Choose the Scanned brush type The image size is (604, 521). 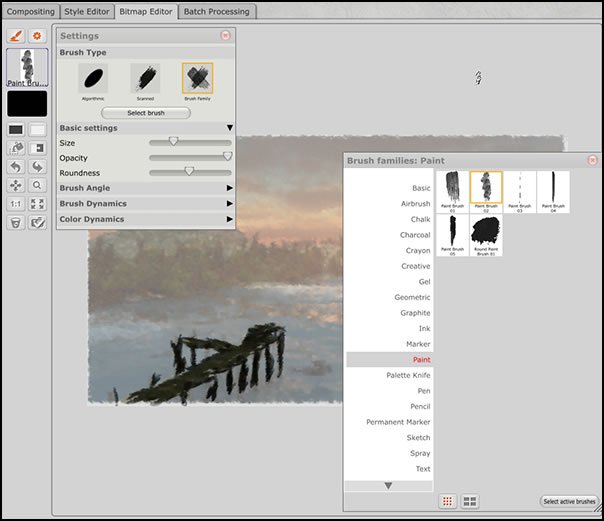click(x=145, y=78)
